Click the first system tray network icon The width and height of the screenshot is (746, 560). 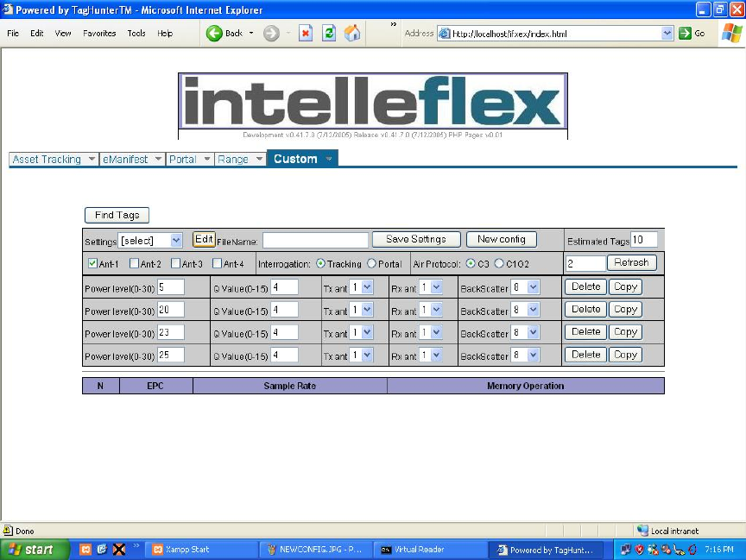pyautogui.click(x=626, y=550)
